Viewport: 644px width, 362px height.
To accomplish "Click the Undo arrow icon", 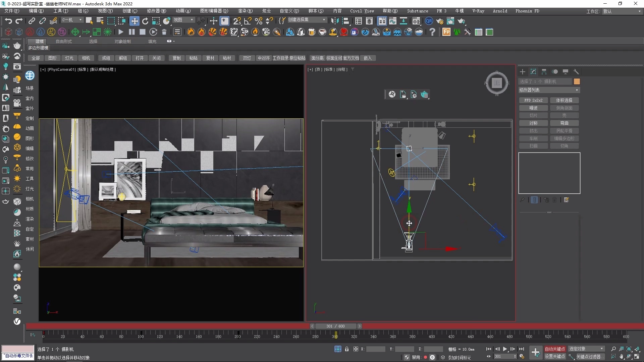I will coord(8,21).
